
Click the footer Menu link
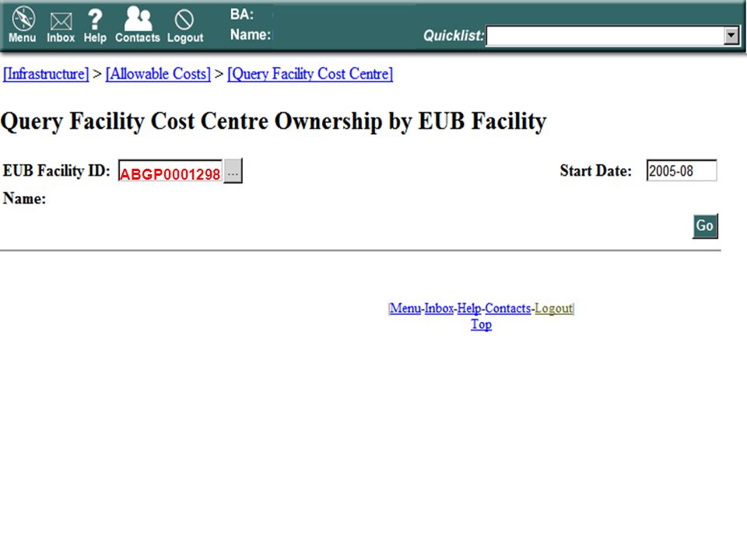[x=405, y=309]
